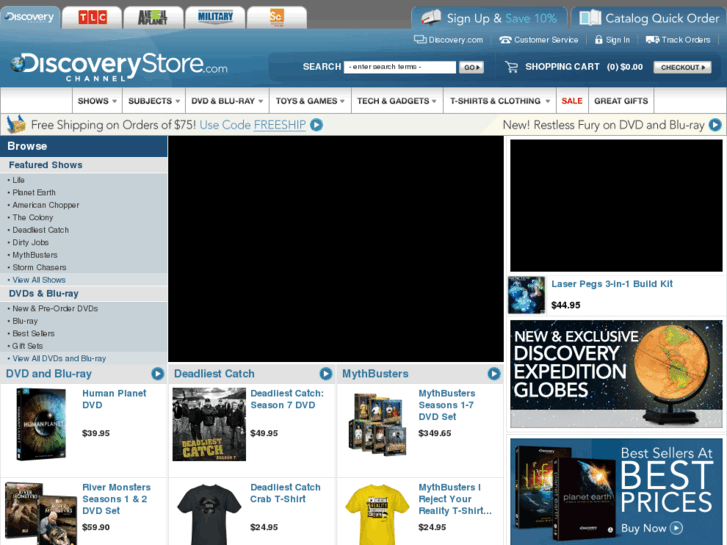Open yellow MythBusters T-shirt thumbnail
The image size is (727, 545).
[377, 514]
